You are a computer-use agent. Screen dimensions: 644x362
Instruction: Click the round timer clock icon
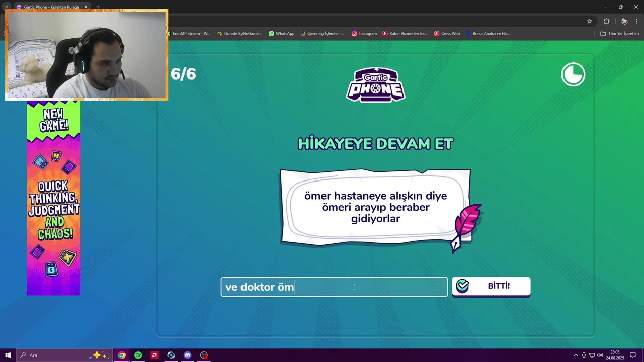click(x=573, y=74)
